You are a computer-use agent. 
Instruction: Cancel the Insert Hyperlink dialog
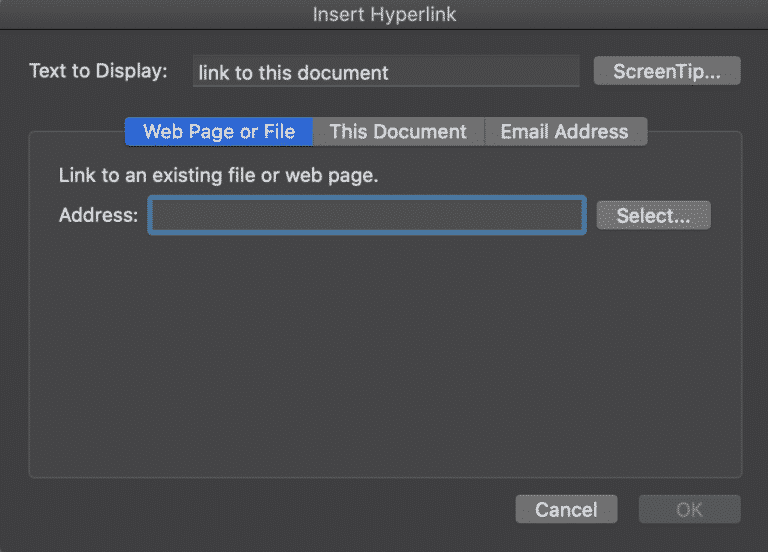coord(566,509)
